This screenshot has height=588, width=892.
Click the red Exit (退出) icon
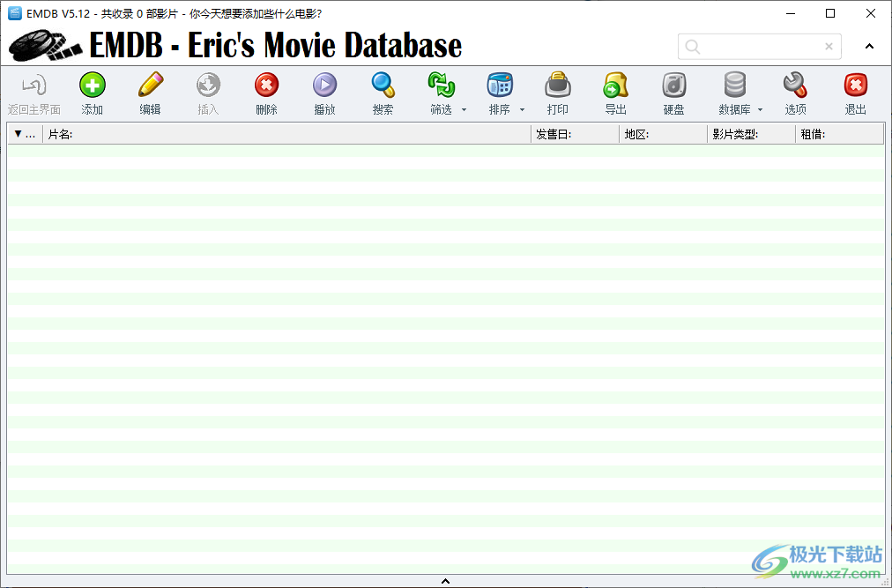855,86
